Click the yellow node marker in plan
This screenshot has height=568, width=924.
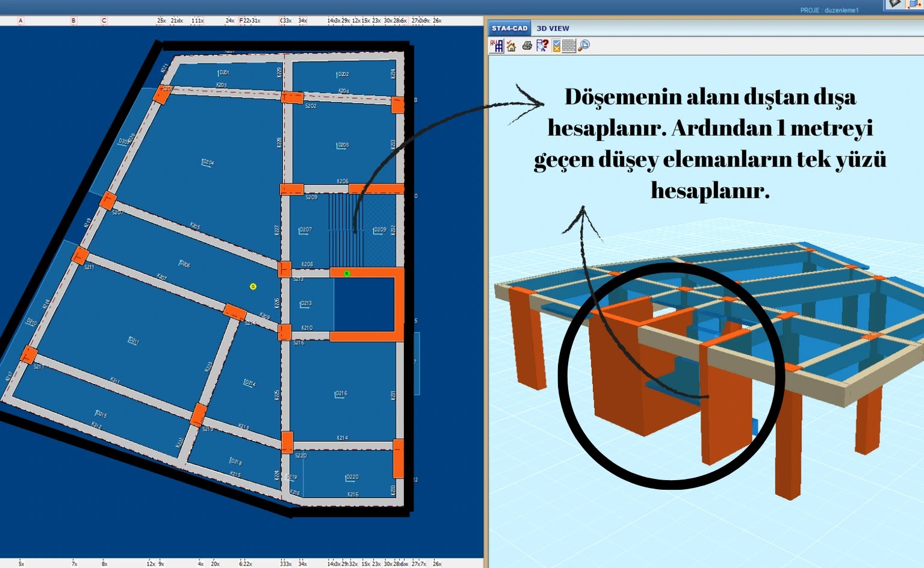253,286
